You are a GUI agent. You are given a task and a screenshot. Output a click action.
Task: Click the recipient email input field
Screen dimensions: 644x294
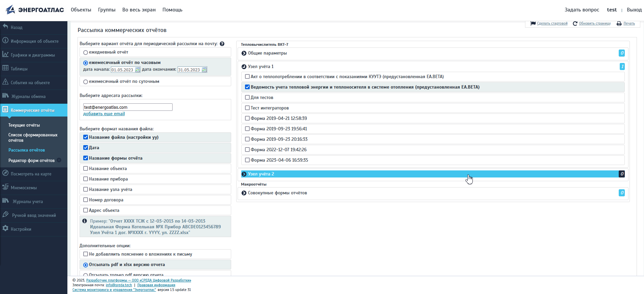[x=128, y=107]
